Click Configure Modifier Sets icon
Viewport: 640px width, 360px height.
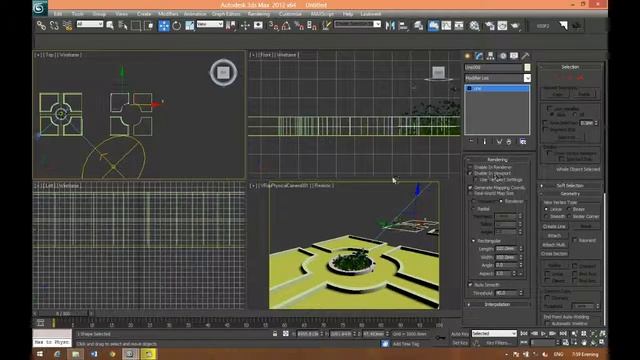(x=523, y=141)
